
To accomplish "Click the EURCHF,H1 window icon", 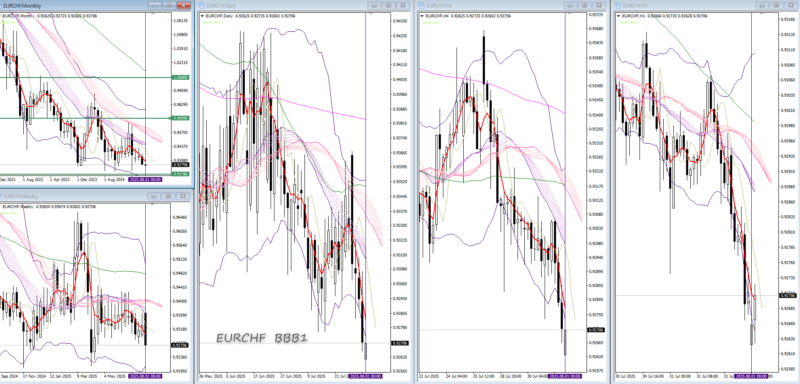I will [x=618, y=5].
